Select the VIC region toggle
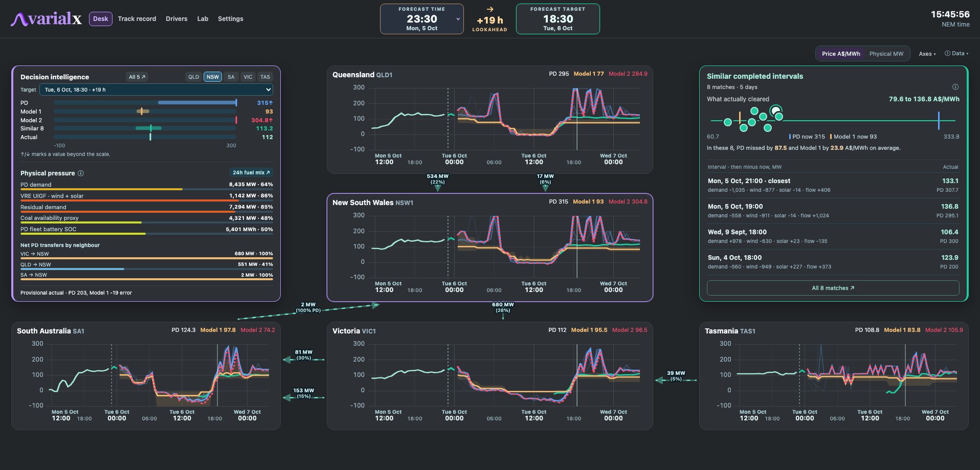 [248, 77]
